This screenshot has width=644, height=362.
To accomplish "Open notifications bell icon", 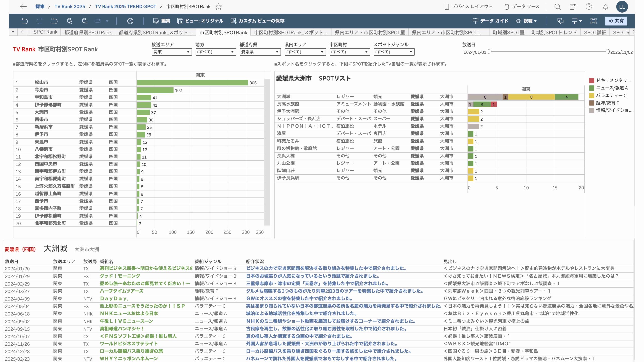I will [605, 7].
